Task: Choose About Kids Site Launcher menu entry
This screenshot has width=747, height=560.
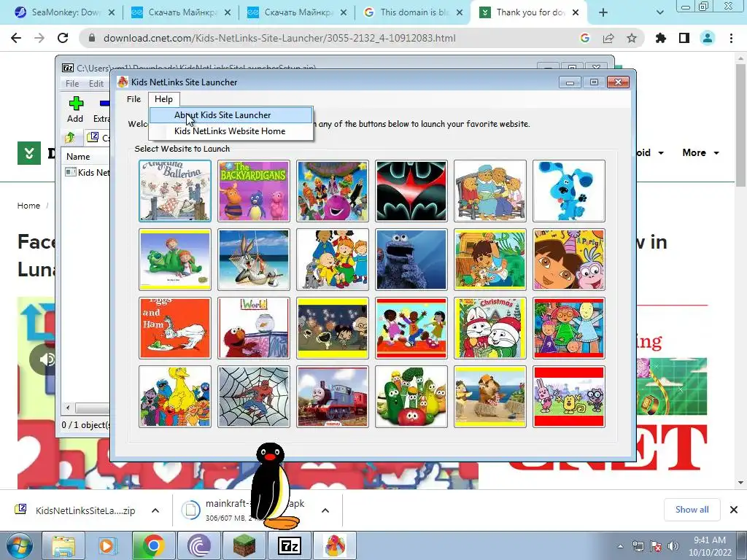Action: [x=231, y=115]
